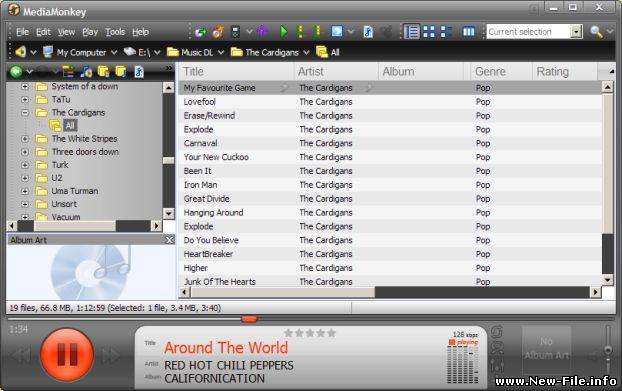Viewport: 622px width, 391px height.
Task: Open dropdown arrow next to search magnifier
Action: coord(610,31)
